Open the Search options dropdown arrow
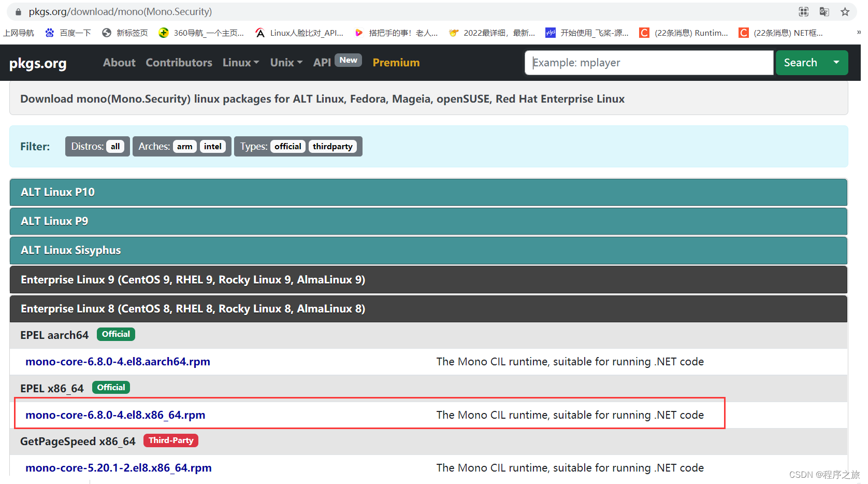868x484 pixels. (836, 63)
